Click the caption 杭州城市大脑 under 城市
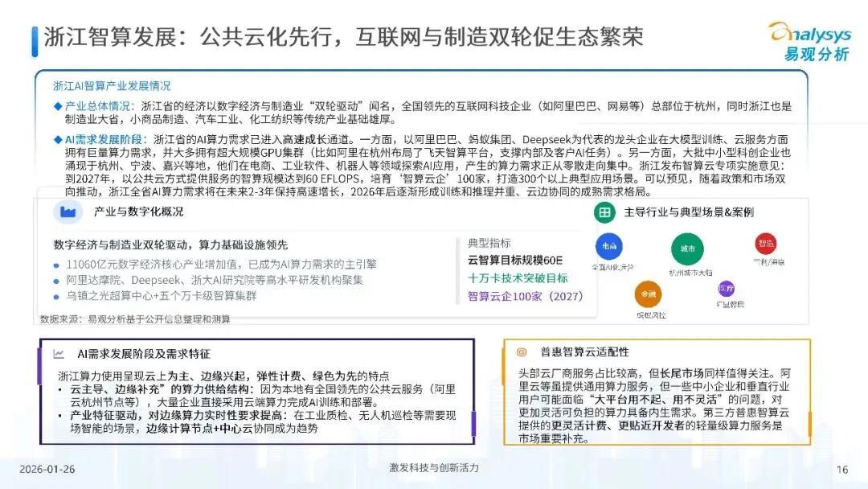Screen dimensions: 868x489 coord(690,273)
